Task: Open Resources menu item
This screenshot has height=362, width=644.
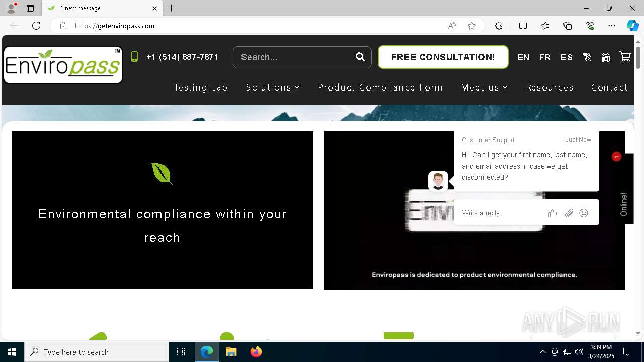Action: tap(549, 87)
